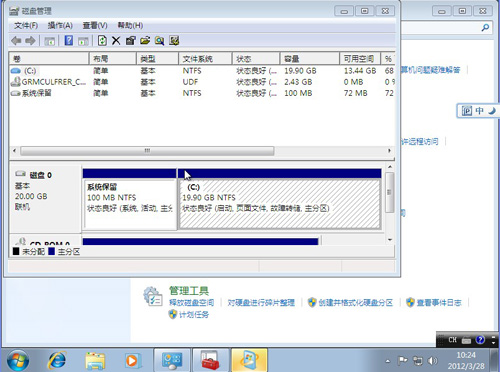Sort by the 状态 column header
Image resolution: width=500 pixels, height=372 pixels.
coord(256,59)
